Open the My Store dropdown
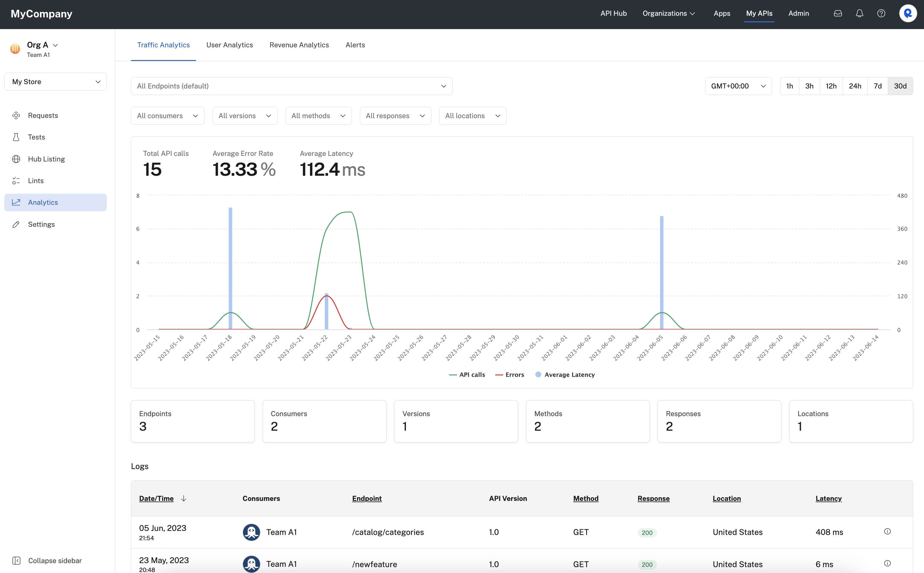The width and height of the screenshot is (924, 573). click(55, 82)
